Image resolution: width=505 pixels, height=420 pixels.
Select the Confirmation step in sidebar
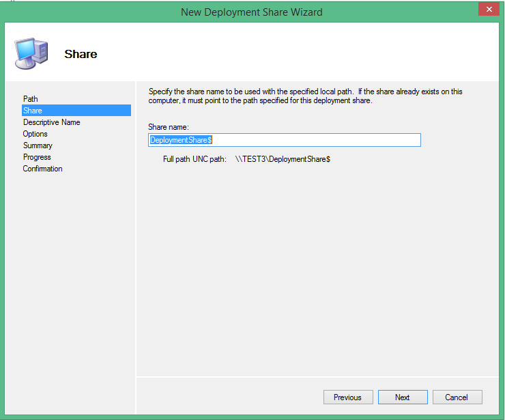(42, 169)
